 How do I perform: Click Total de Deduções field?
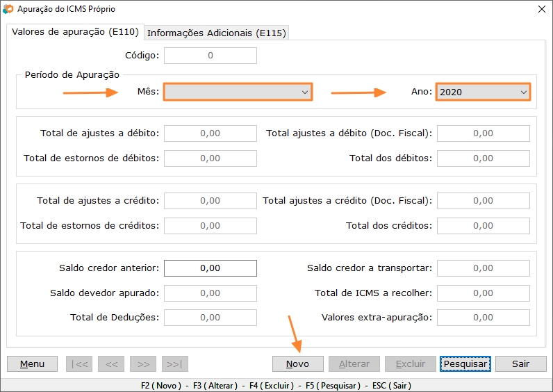click(x=211, y=318)
